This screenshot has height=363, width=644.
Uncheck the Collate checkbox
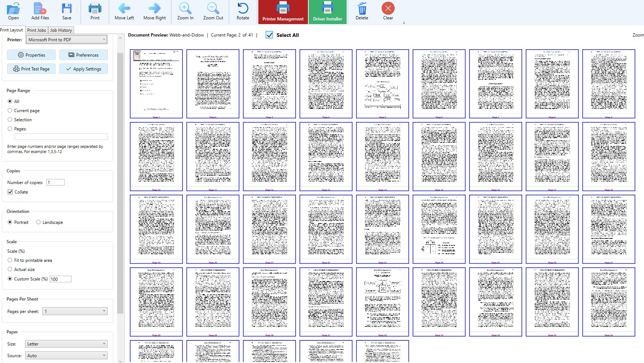[x=10, y=192]
